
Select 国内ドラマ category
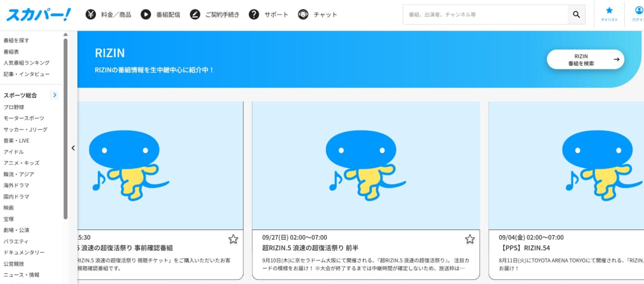click(x=16, y=196)
